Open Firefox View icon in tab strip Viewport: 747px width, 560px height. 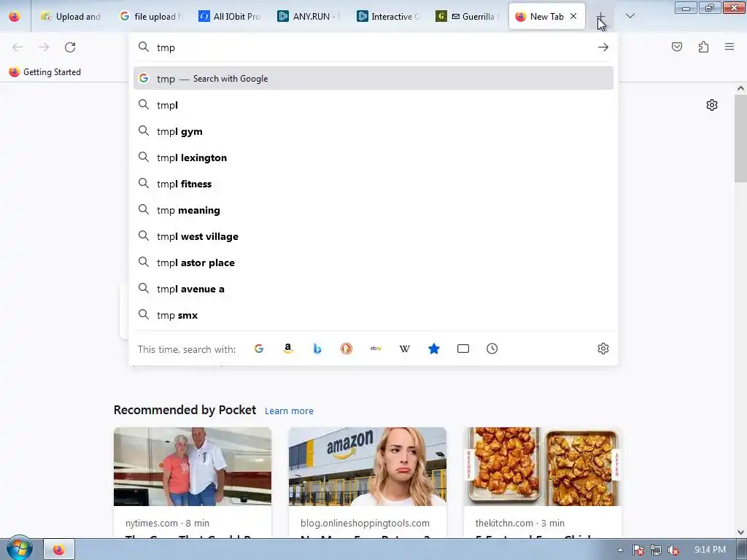point(15,17)
